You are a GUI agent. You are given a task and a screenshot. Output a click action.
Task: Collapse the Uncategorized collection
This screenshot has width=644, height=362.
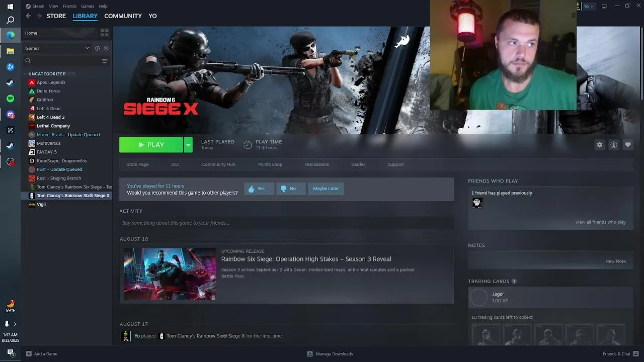coord(25,74)
